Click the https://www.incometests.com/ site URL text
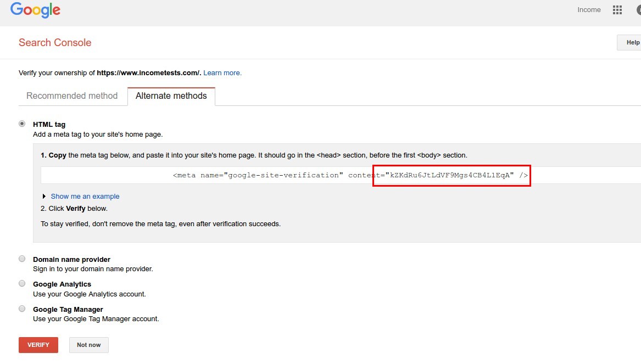This screenshot has width=641, height=364. [x=148, y=72]
